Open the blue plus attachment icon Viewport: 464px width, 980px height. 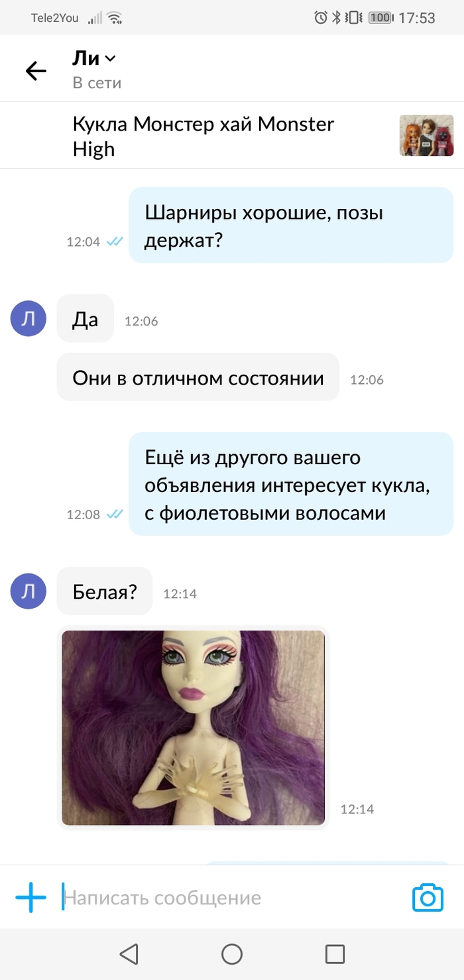[x=31, y=898]
